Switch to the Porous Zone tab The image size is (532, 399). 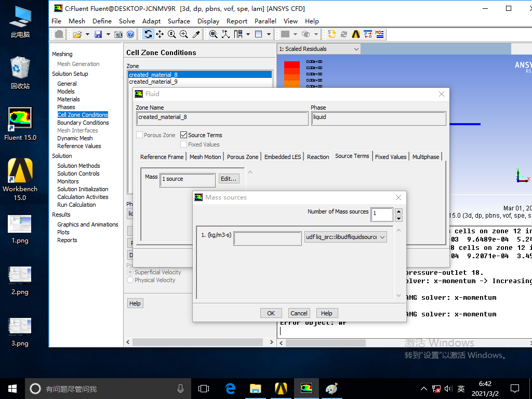(x=243, y=157)
